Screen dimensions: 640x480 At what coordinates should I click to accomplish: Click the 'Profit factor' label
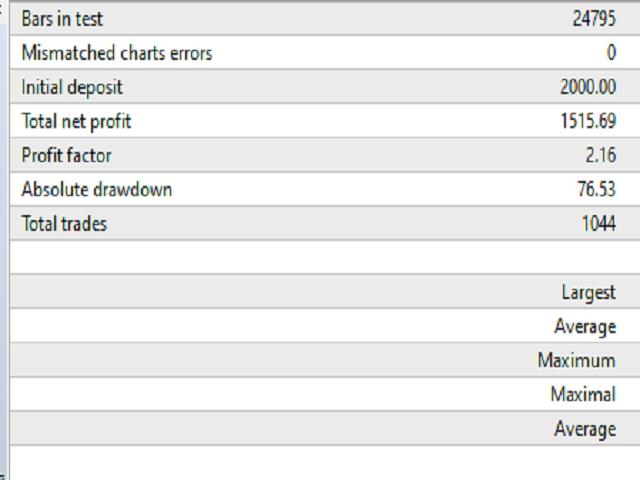tap(66, 156)
